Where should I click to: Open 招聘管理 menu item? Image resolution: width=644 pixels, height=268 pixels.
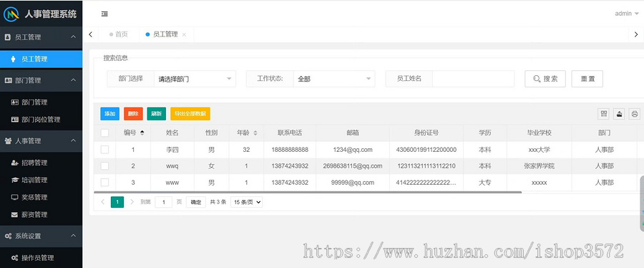[x=41, y=163]
